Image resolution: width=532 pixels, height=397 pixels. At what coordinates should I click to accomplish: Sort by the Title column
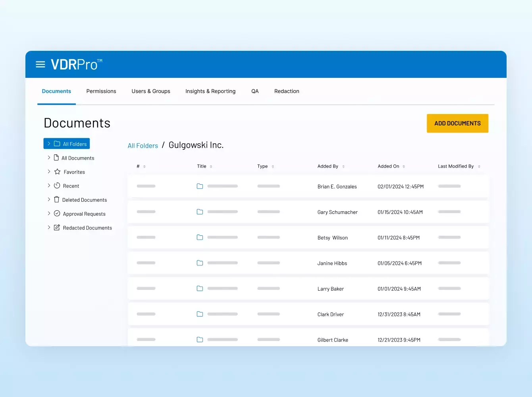(x=211, y=167)
